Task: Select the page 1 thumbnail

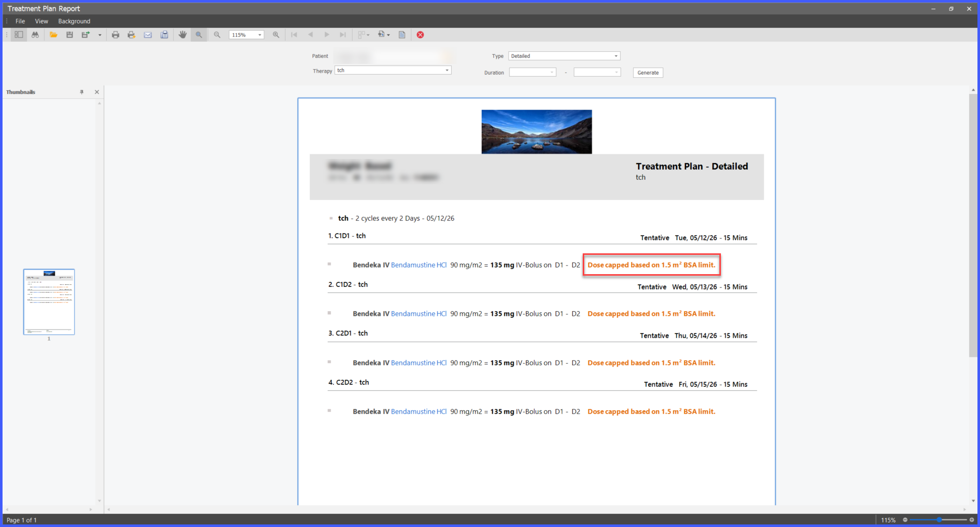Action: point(49,302)
